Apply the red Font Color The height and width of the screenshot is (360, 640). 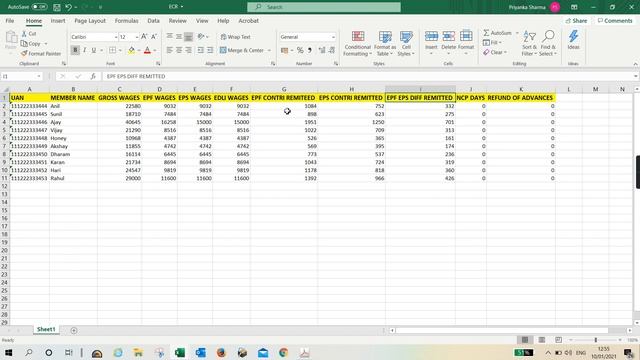point(147,50)
